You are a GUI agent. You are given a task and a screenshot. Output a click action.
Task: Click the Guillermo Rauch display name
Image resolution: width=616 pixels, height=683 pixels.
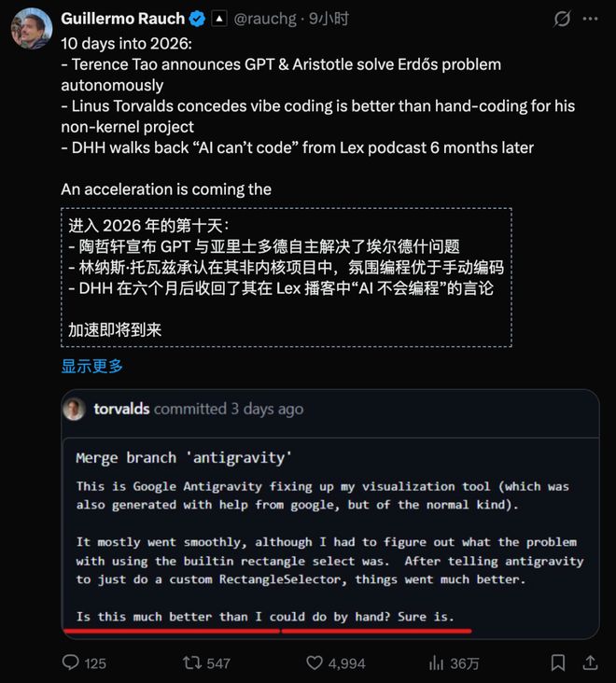point(120,18)
